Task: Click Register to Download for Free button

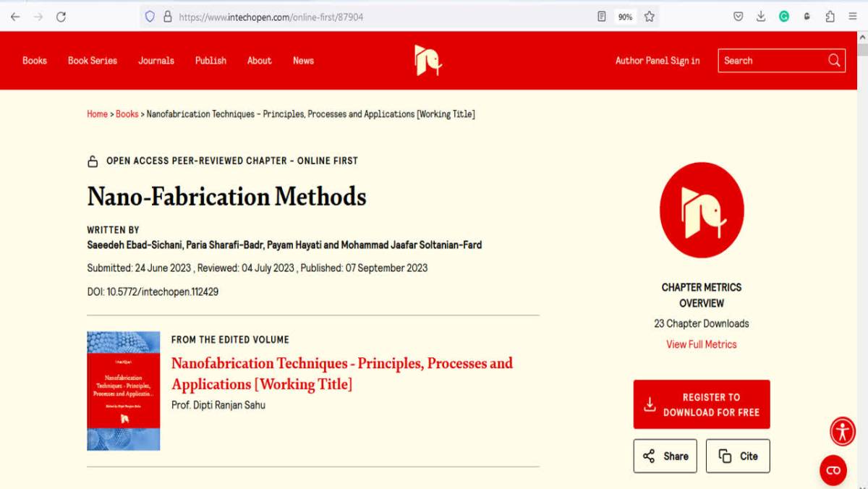Action: 702,404
